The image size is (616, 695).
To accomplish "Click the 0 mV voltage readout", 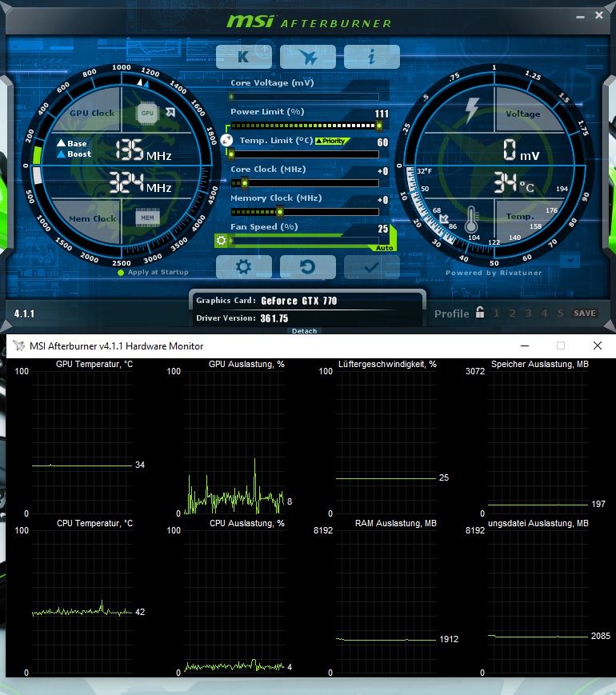I will point(521,150).
